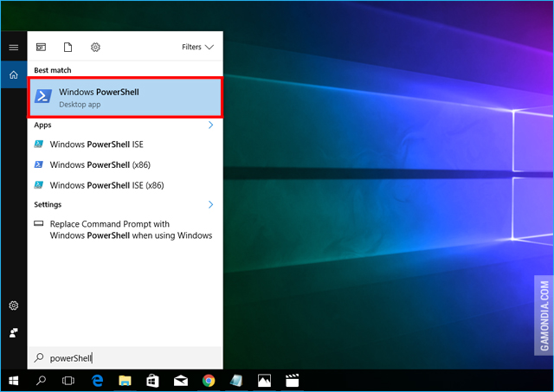
Task: Click the Apps section heading
Action: pyautogui.click(x=42, y=125)
